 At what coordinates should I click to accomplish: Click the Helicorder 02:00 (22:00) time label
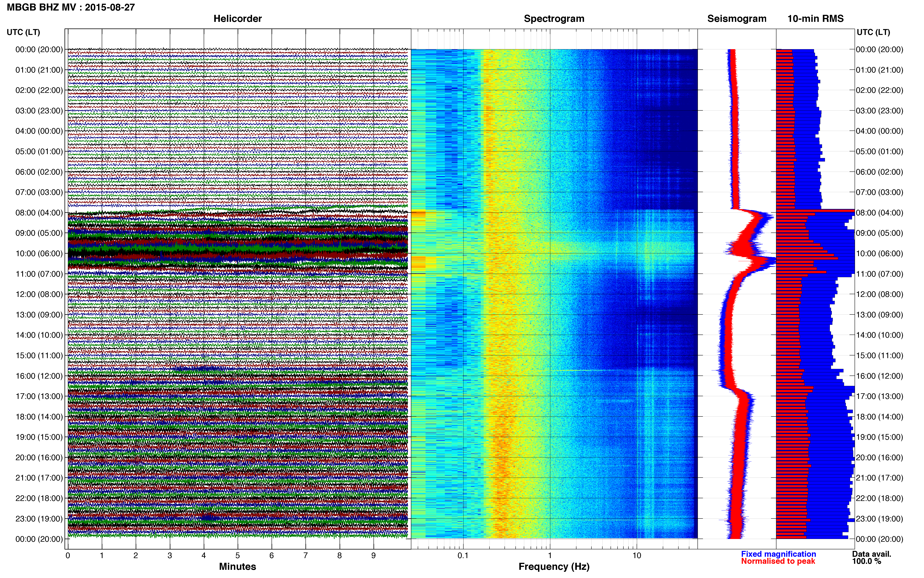tap(39, 90)
